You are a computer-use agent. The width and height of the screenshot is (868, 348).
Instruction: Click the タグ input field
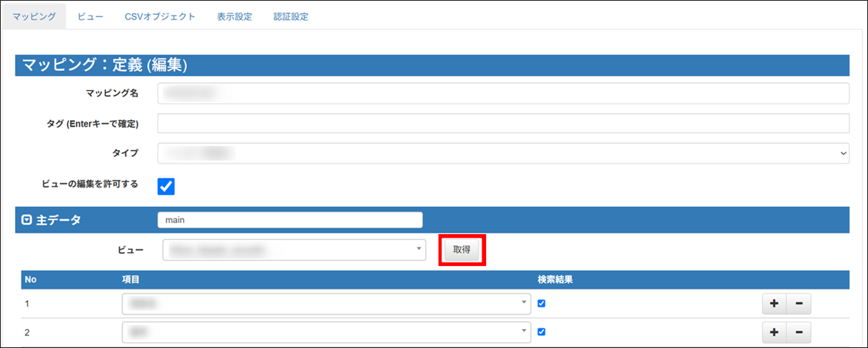[x=503, y=123]
